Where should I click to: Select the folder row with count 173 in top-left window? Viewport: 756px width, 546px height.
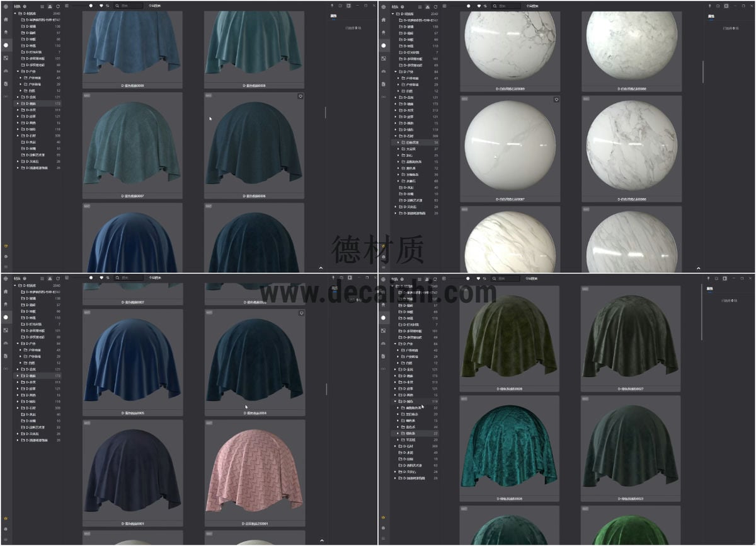(x=38, y=103)
